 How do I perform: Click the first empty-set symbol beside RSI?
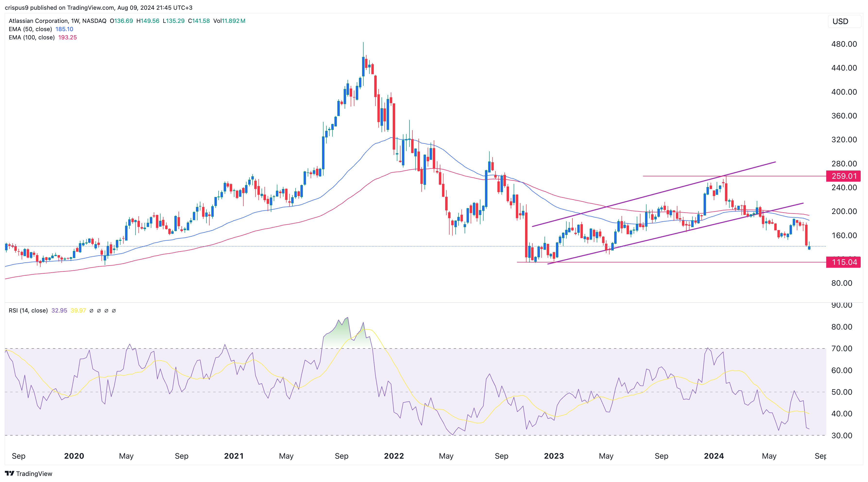point(91,311)
